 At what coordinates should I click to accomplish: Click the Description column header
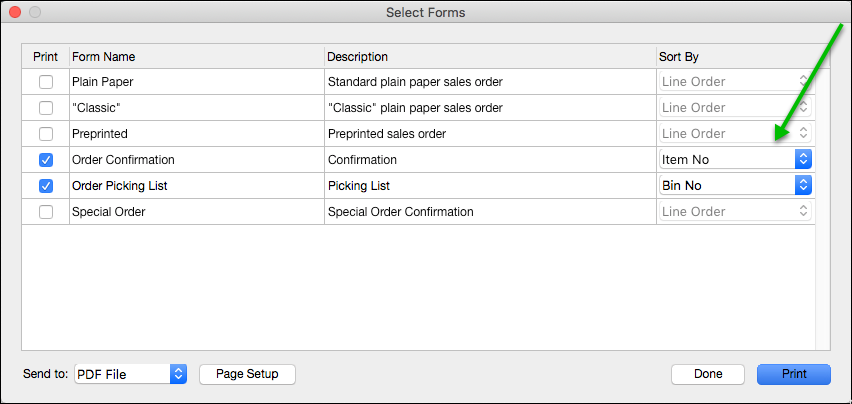pos(358,57)
